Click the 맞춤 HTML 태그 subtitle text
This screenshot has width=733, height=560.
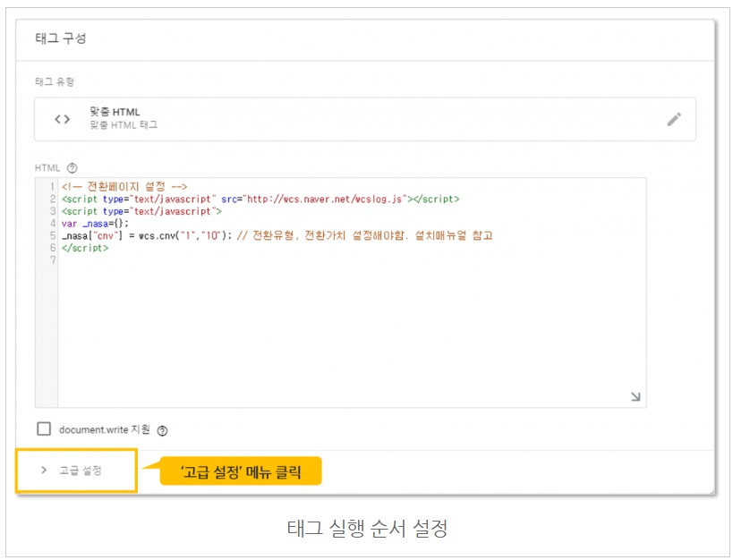click(x=124, y=125)
